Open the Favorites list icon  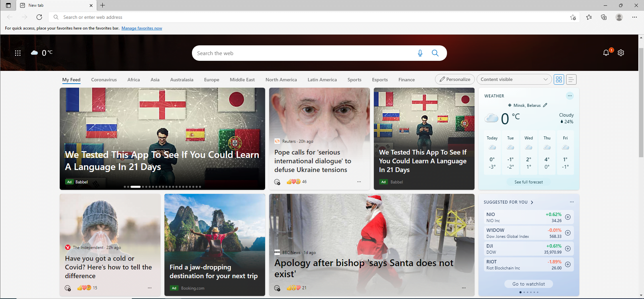pos(589,17)
